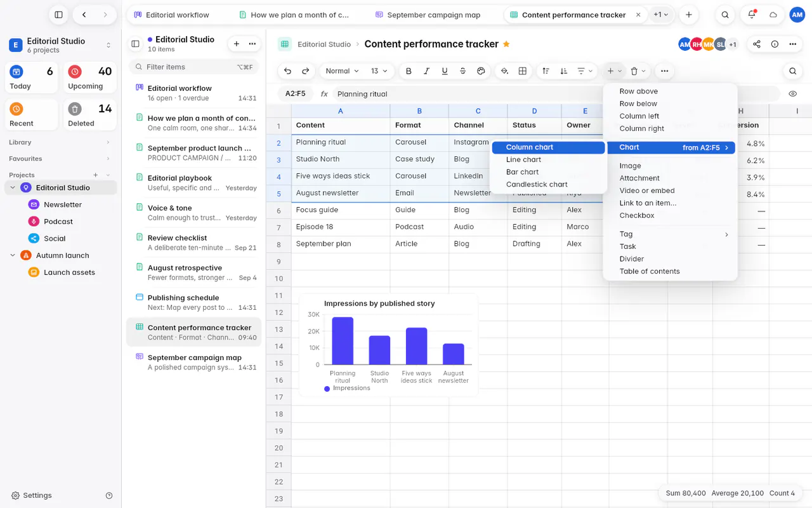Screen dimensions: 812x508
Task: Open the toolbar more-options ellipsis
Action: pos(664,71)
